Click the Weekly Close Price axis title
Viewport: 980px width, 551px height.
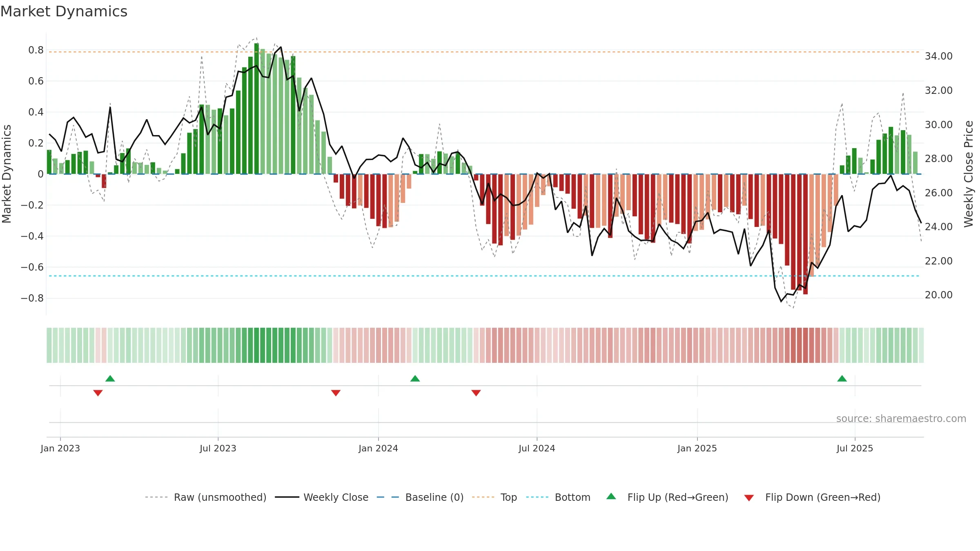point(969,174)
